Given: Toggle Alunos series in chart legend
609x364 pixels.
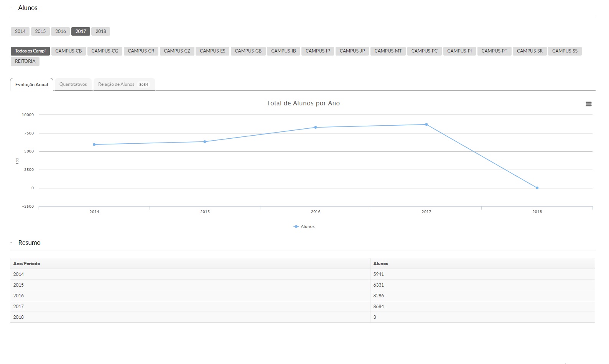Looking at the screenshot, I should tap(304, 227).
